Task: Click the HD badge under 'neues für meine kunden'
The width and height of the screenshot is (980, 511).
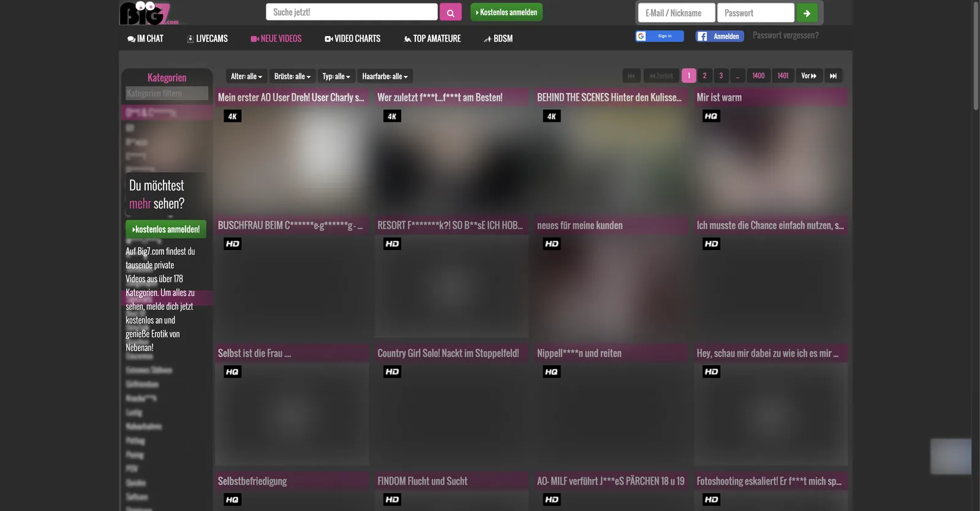Action: (551, 244)
